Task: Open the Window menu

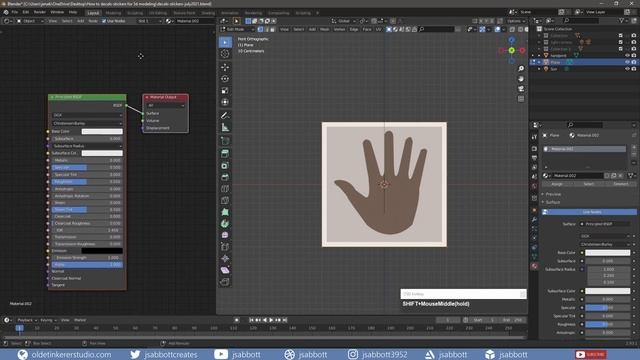Action: click(x=57, y=12)
